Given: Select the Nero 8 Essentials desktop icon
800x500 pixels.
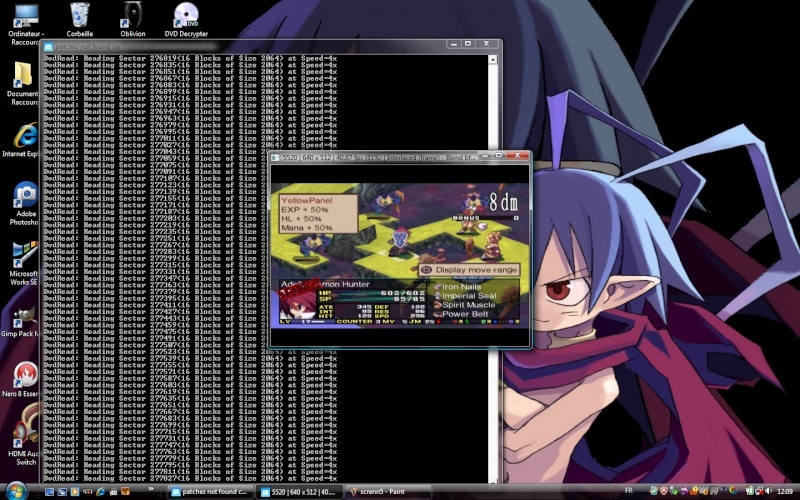Looking at the screenshot, I should pyautogui.click(x=22, y=380).
